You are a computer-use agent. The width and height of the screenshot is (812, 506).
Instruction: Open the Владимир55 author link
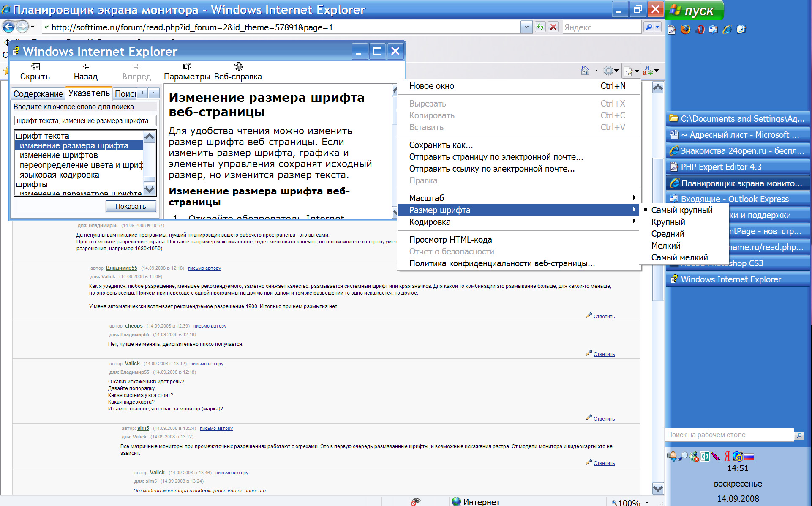pyautogui.click(x=122, y=268)
